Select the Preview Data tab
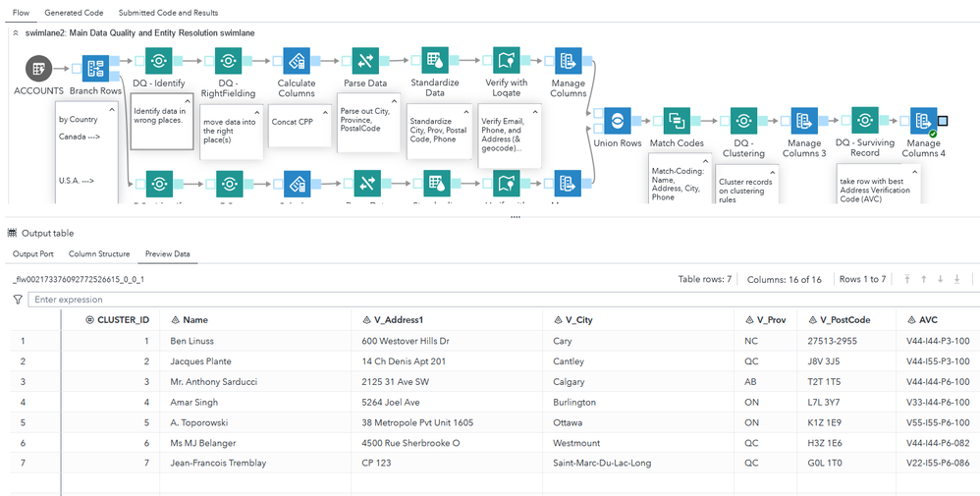This screenshot has width=980, height=496. [168, 254]
